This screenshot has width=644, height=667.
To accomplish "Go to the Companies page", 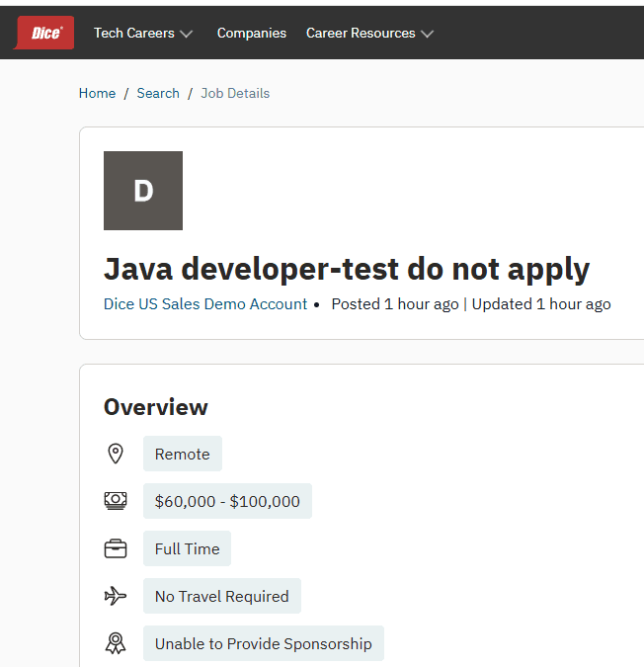I will coord(252,34).
